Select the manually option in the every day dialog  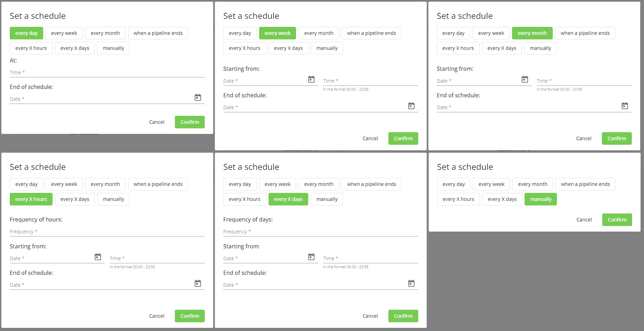pos(113,48)
